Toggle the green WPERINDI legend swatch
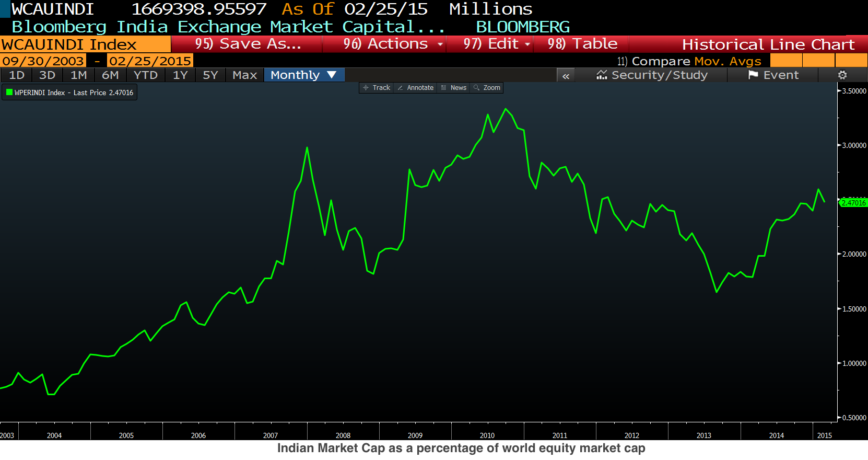This screenshot has height=460, width=868. tap(9, 93)
